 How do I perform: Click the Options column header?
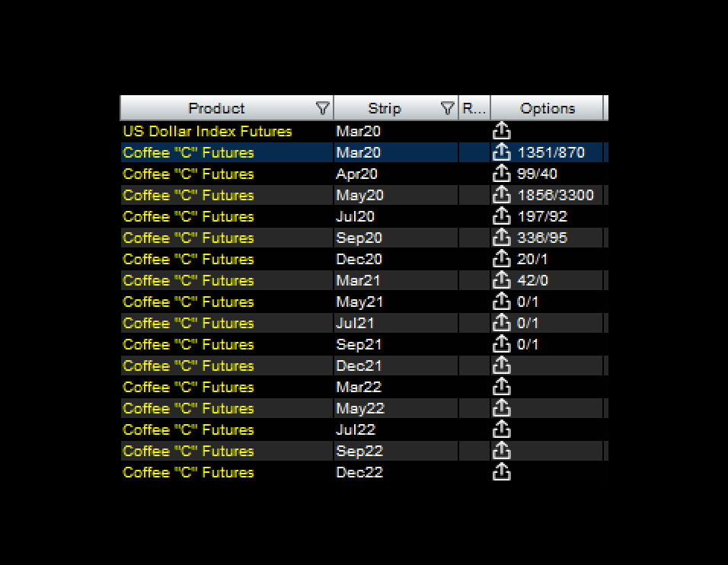coord(547,108)
